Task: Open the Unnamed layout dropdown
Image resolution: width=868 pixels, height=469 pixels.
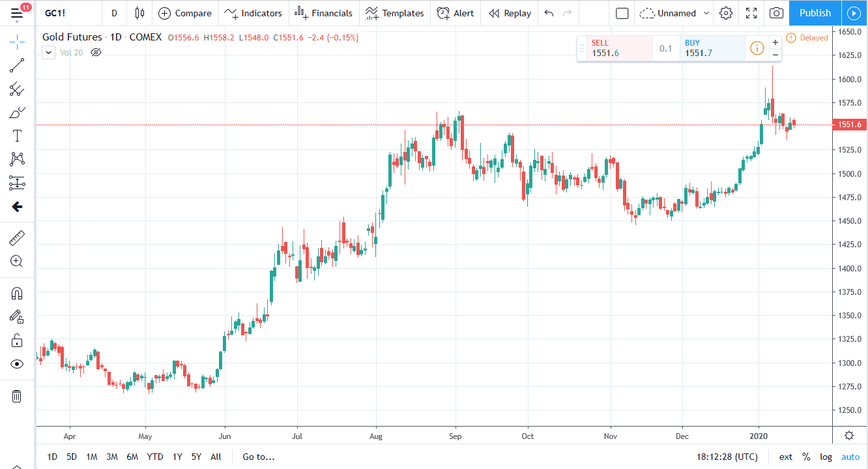Action: pyautogui.click(x=674, y=12)
